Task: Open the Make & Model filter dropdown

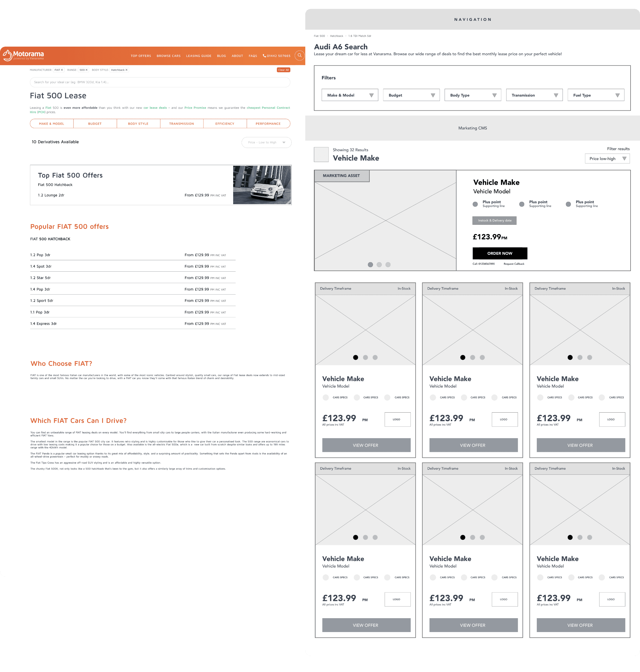Action: click(350, 95)
